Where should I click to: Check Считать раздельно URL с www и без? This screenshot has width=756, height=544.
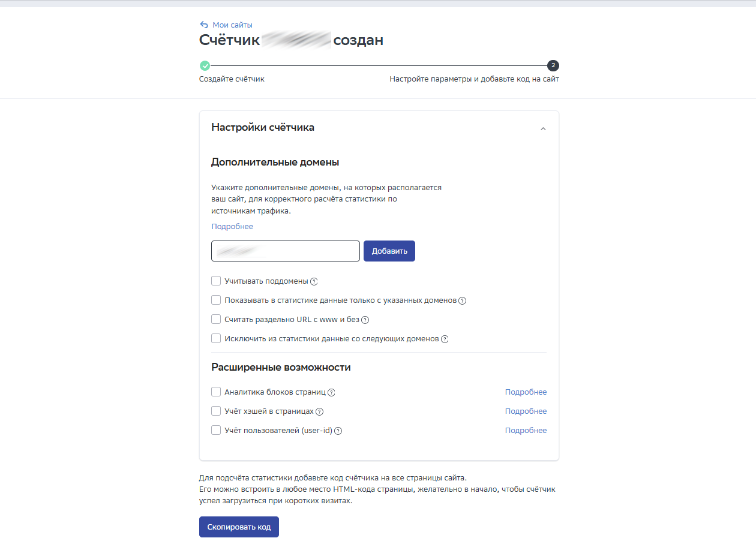point(216,318)
